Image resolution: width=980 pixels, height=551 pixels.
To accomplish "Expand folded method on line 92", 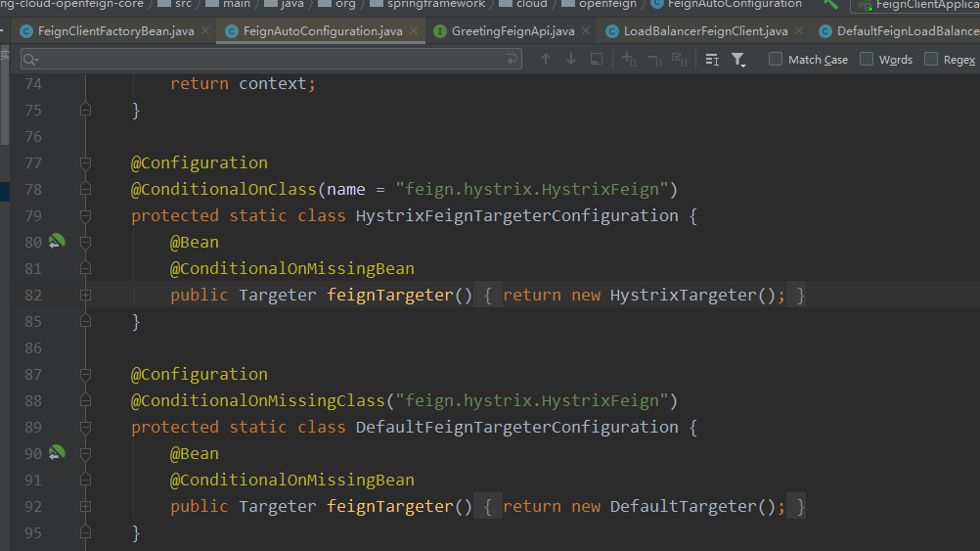I will (x=86, y=506).
